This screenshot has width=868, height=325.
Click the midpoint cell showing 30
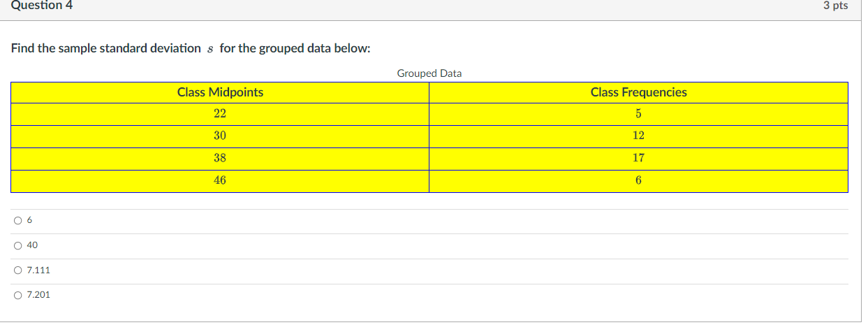[220, 136]
